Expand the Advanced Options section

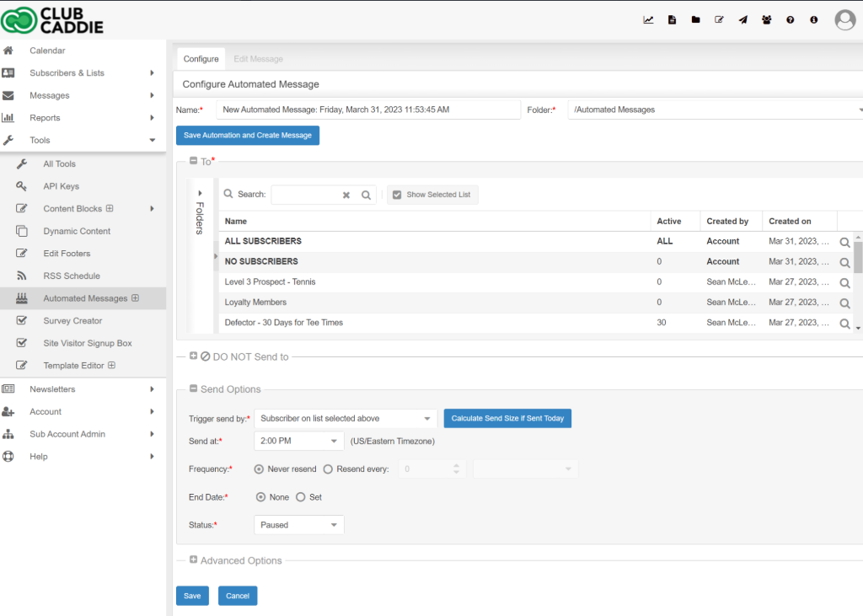[194, 560]
